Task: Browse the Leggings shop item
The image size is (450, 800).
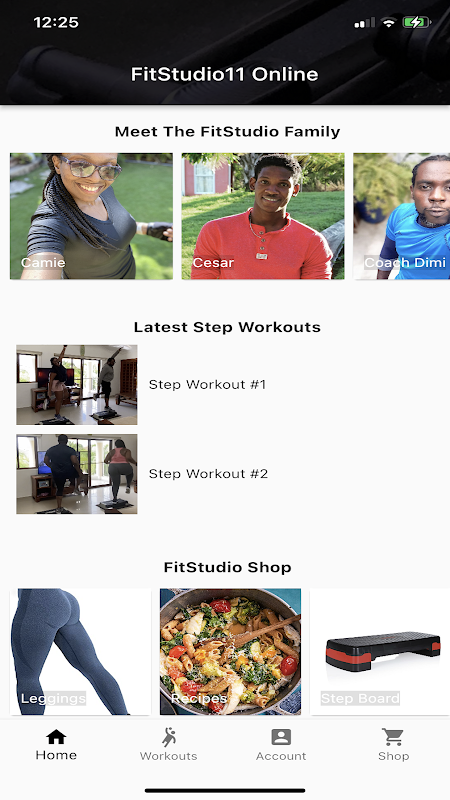Action: pos(81,652)
